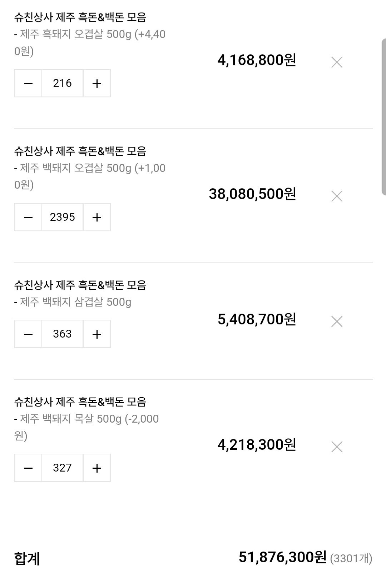The height and width of the screenshot is (588, 386).
Task: Decrease quantity of 백돼지 삼겹살 (363)
Action: coord(28,334)
